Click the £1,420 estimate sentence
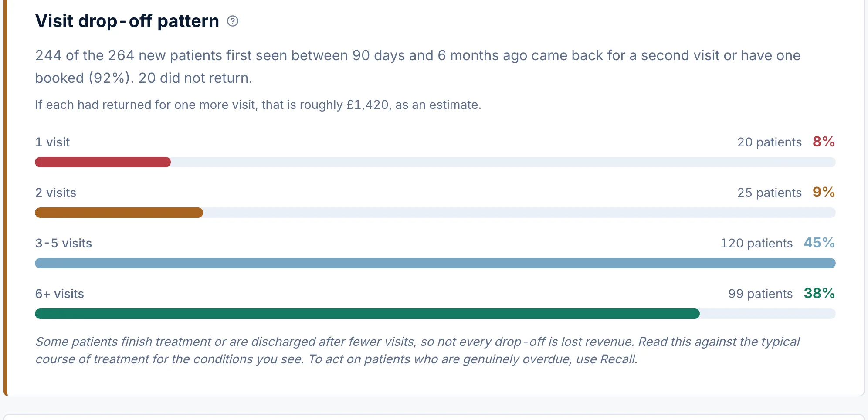The height and width of the screenshot is (420, 868). (x=258, y=105)
